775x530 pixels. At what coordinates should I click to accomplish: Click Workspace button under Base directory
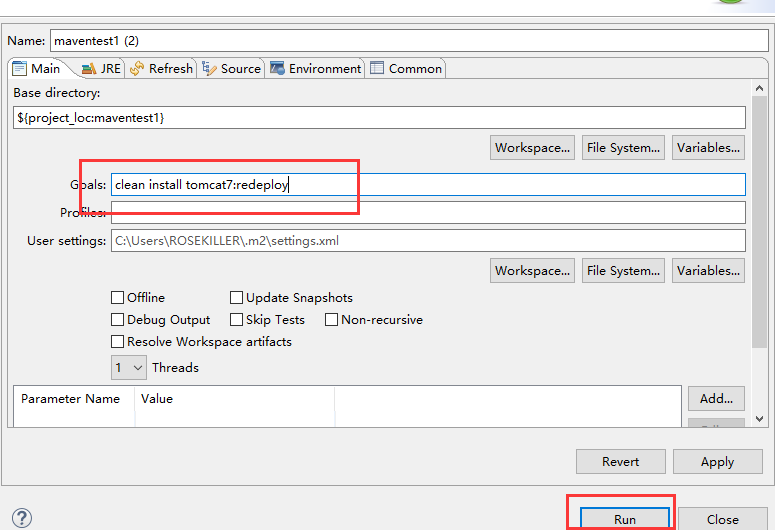coord(532,148)
